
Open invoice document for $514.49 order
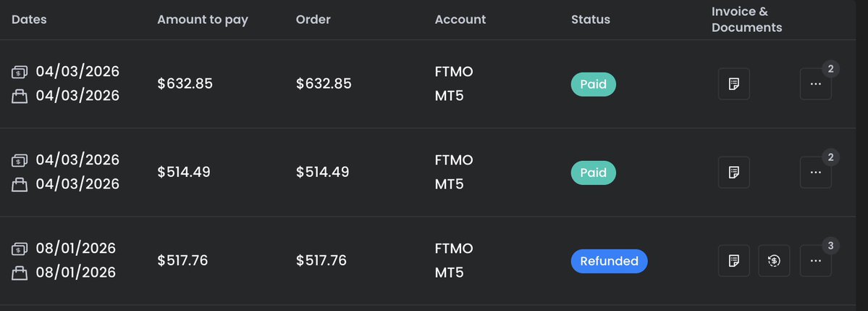coord(733,173)
